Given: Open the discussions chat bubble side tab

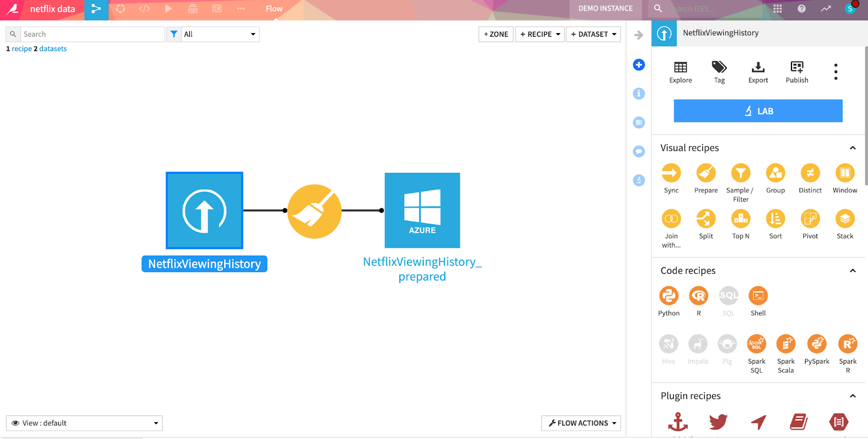Looking at the screenshot, I should (639, 151).
